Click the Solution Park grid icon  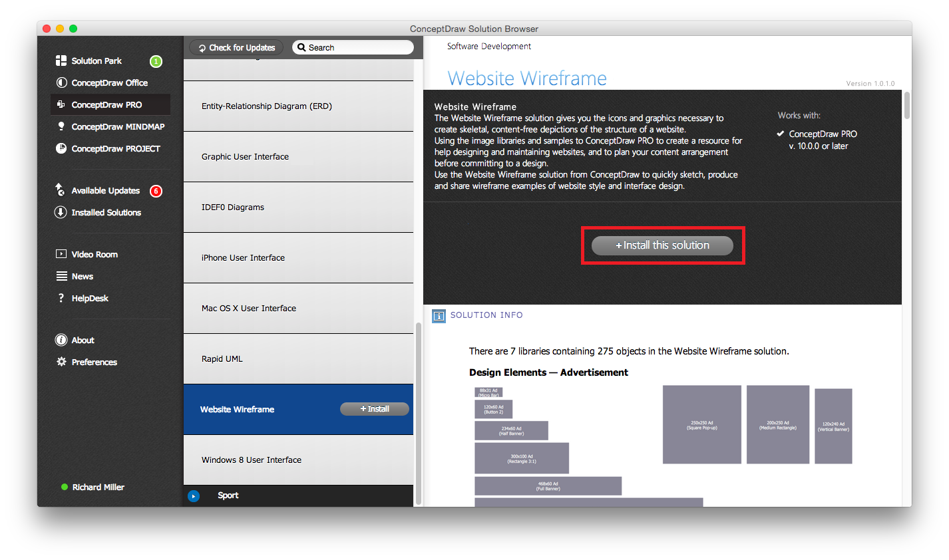[61, 61]
